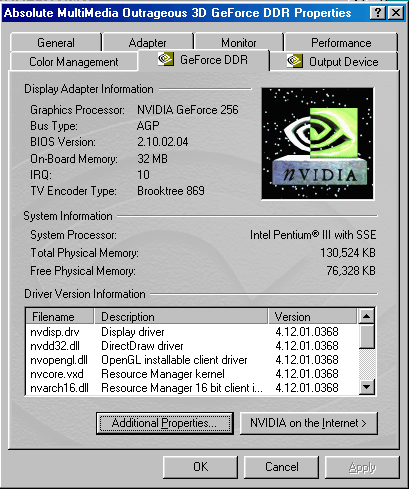Open the NVIDIA on the Internet menu

point(309,423)
